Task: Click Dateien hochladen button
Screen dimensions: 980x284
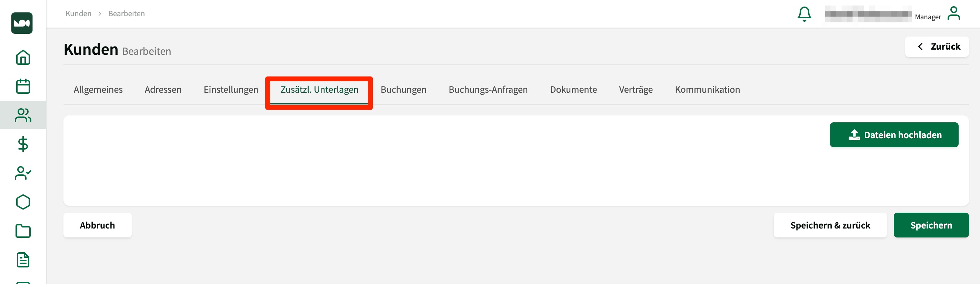Action: pyautogui.click(x=894, y=135)
